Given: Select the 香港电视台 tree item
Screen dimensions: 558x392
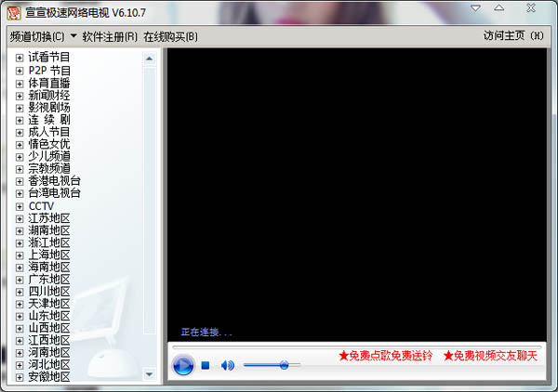Looking at the screenshot, I should 54,181.
